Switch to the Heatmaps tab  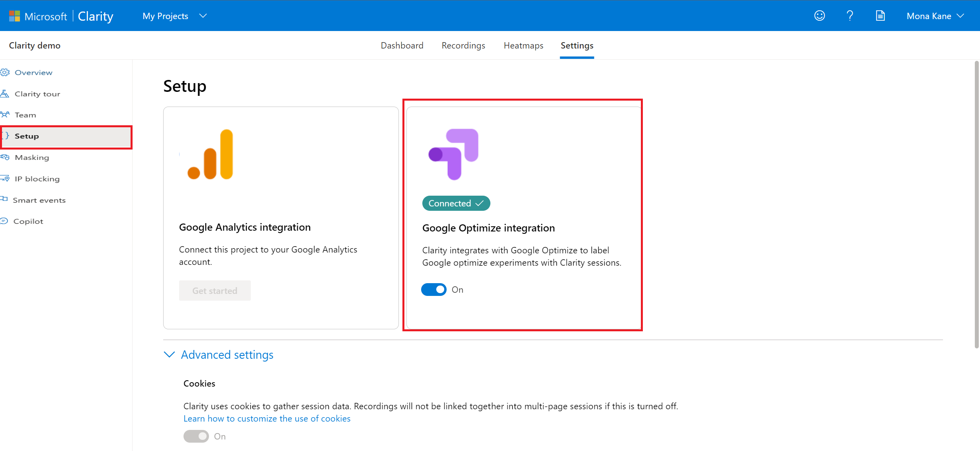click(x=523, y=45)
